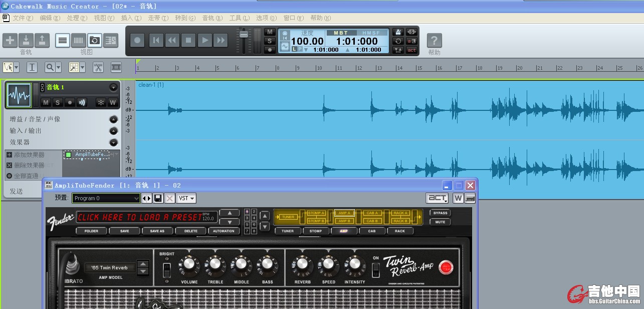Open the loop browser view icon
Image resolution: width=644 pixels, height=309 pixels.
click(95, 40)
